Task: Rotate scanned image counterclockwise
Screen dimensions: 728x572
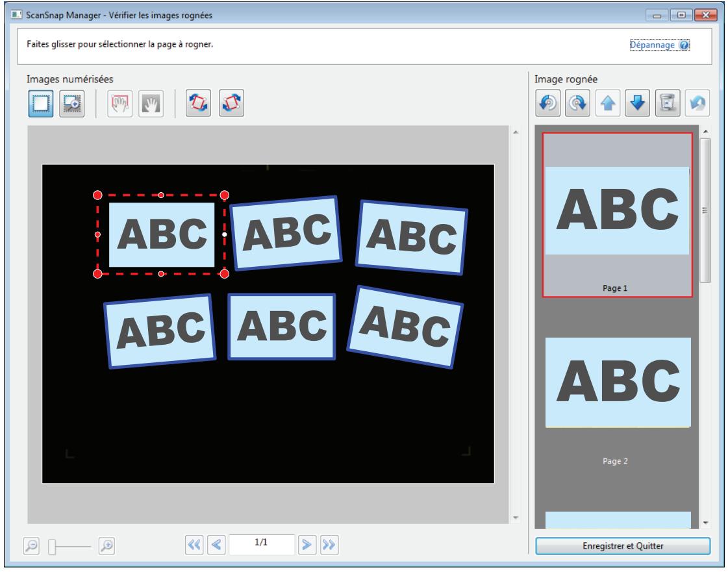Action: coord(198,103)
